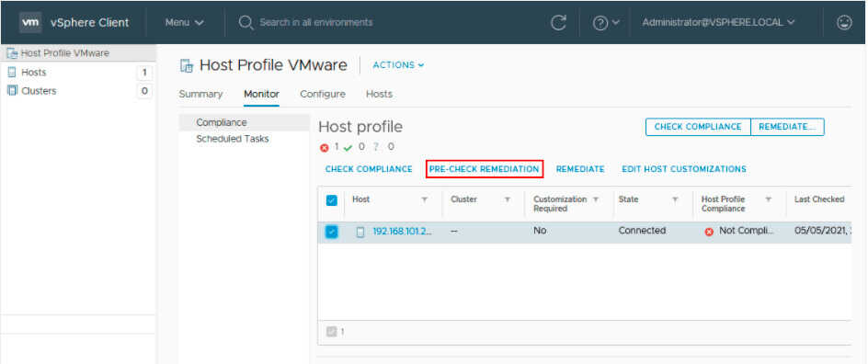
Task: Open the Cluster column filter
Action: click(507, 199)
